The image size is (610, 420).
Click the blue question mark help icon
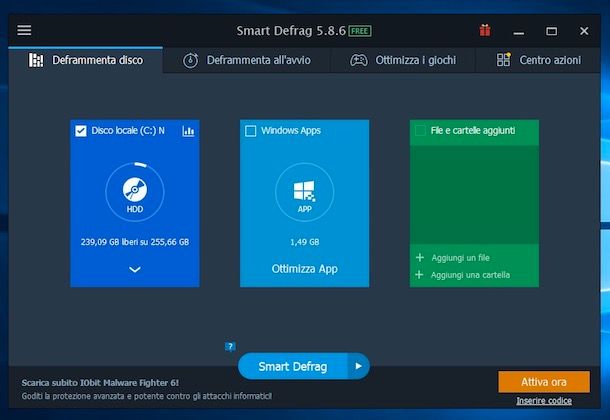(230, 346)
